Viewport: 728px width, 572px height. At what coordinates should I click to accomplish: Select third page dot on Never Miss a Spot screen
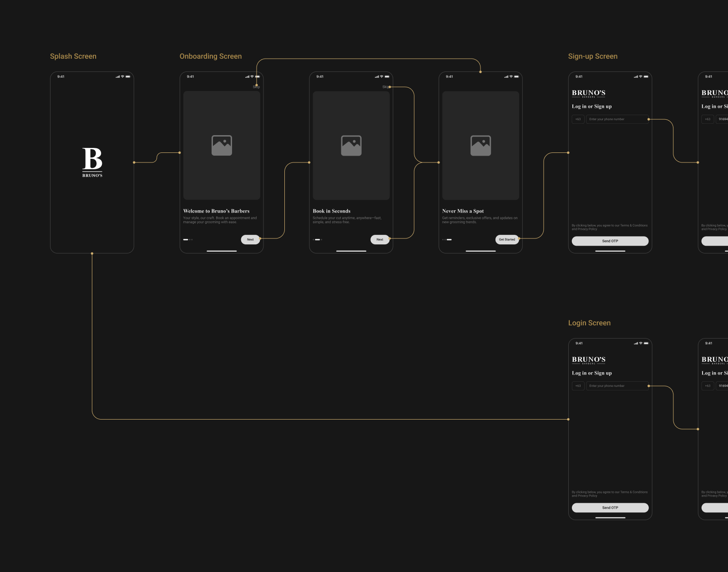point(448,239)
